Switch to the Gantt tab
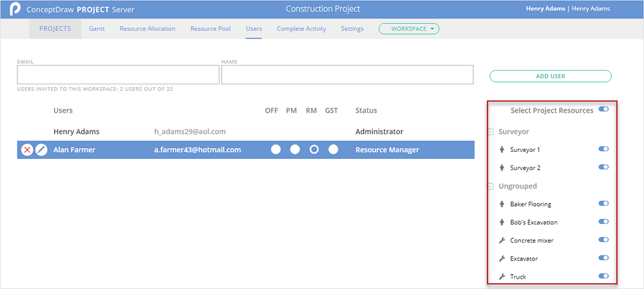This screenshot has width=644, height=289. click(x=97, y=29)
